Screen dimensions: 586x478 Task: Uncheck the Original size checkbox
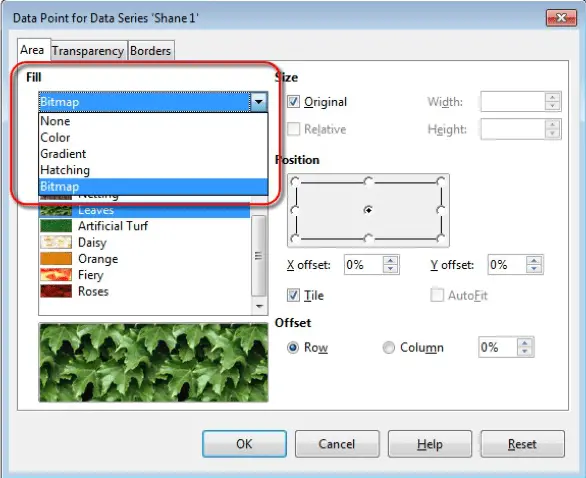coord(293,102)
